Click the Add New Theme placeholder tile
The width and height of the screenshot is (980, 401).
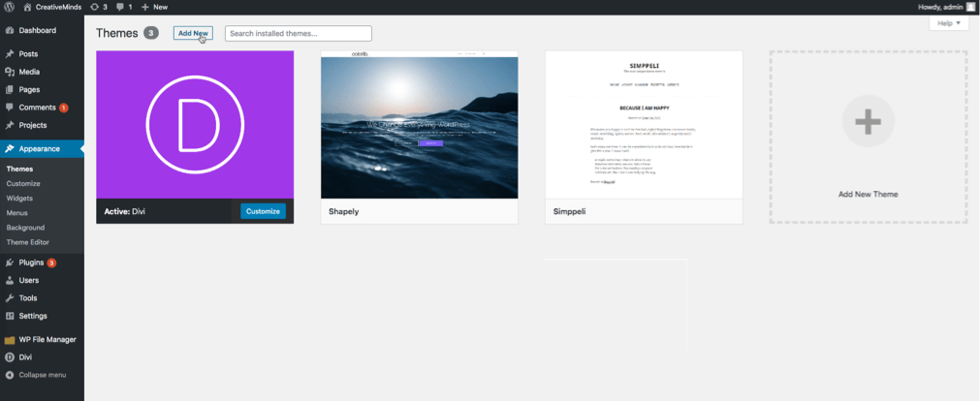tap(868, 138)
